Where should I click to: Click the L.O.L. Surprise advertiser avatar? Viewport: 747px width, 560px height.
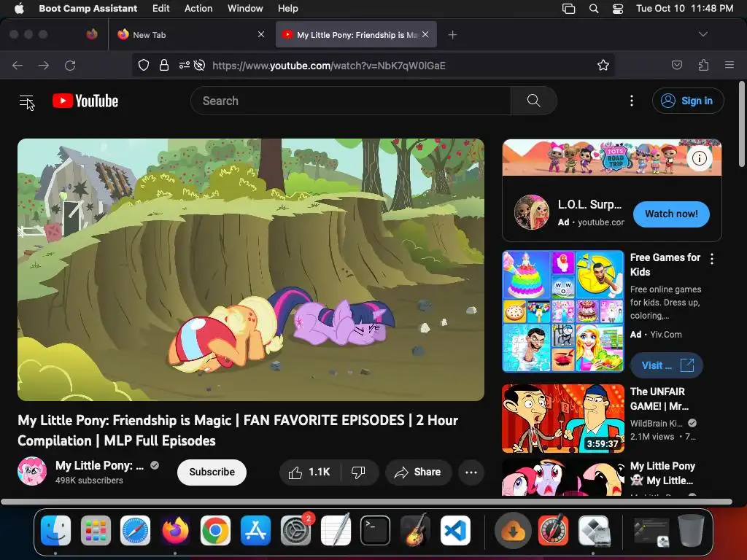531,212
